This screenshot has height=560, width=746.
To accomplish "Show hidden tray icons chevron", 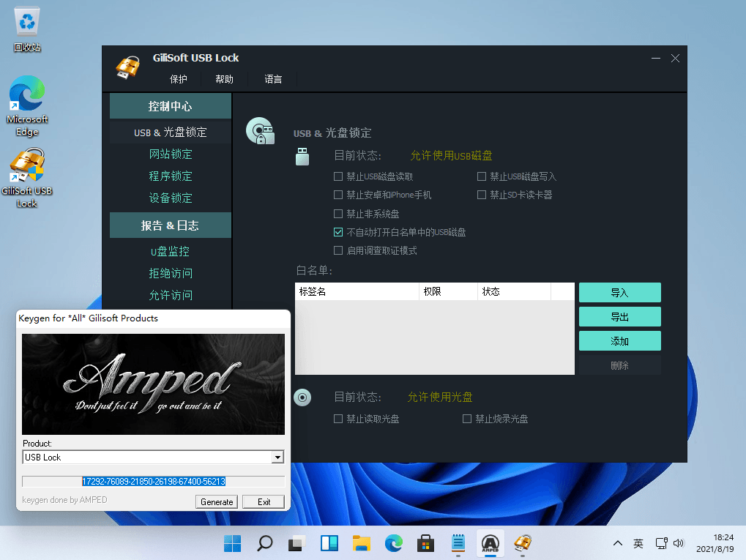I will click(x=618, y=543).
